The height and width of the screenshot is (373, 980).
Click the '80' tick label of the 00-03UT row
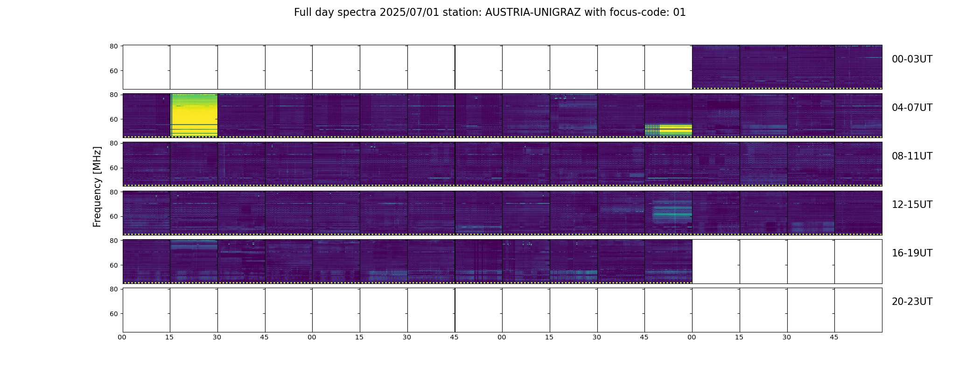point(113,46)
